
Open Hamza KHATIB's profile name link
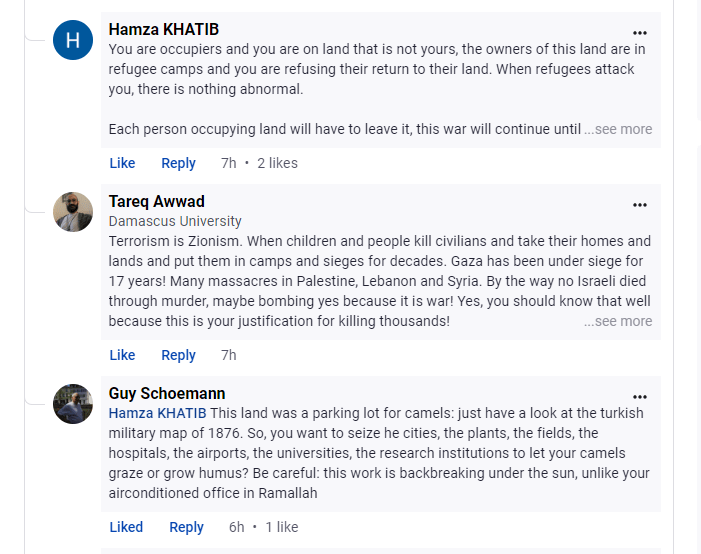163,29
